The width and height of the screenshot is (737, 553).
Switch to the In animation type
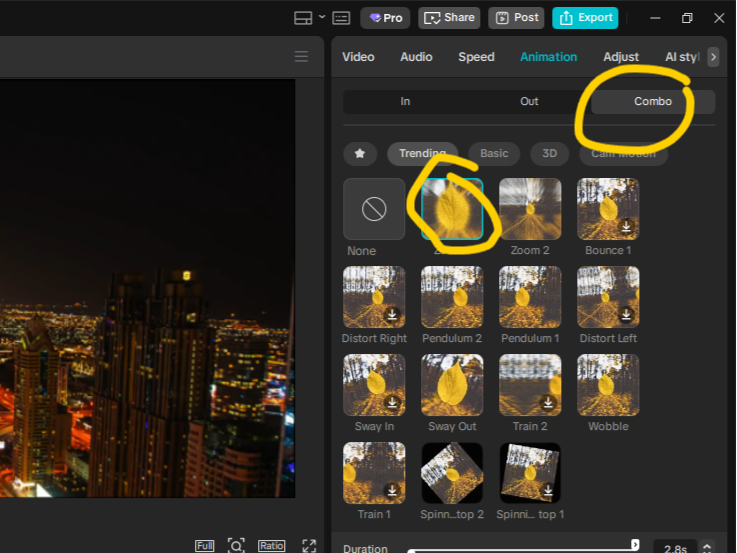pos(405,101)
